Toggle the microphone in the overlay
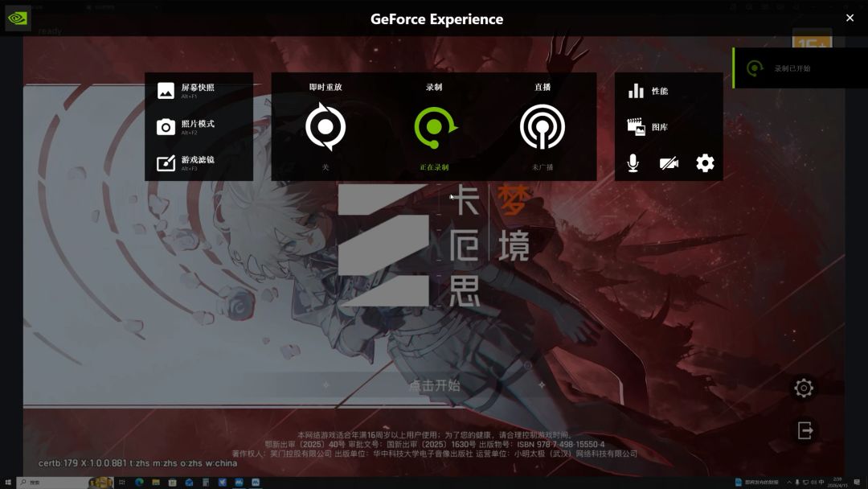 pyautogui.click(x=633, y=163)
